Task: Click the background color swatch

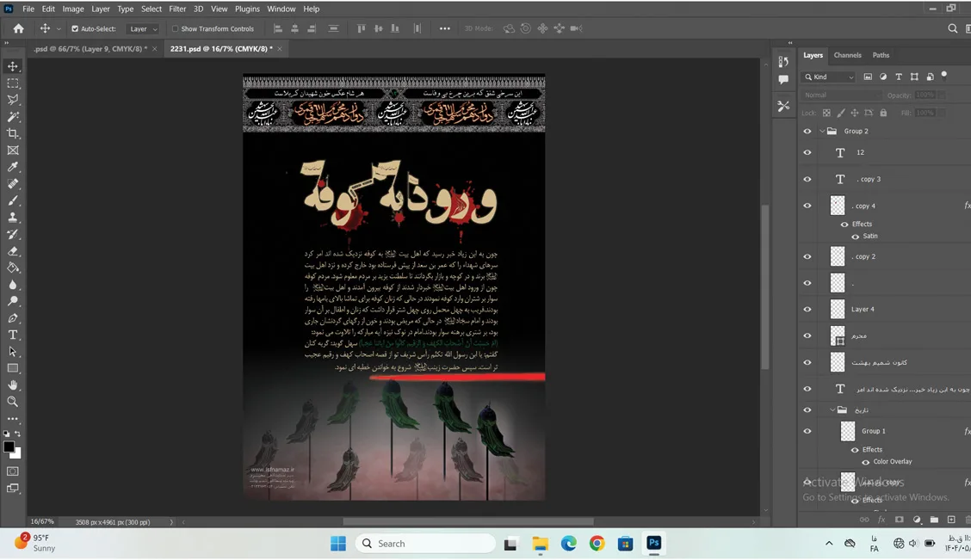Action: coord(17,454)
